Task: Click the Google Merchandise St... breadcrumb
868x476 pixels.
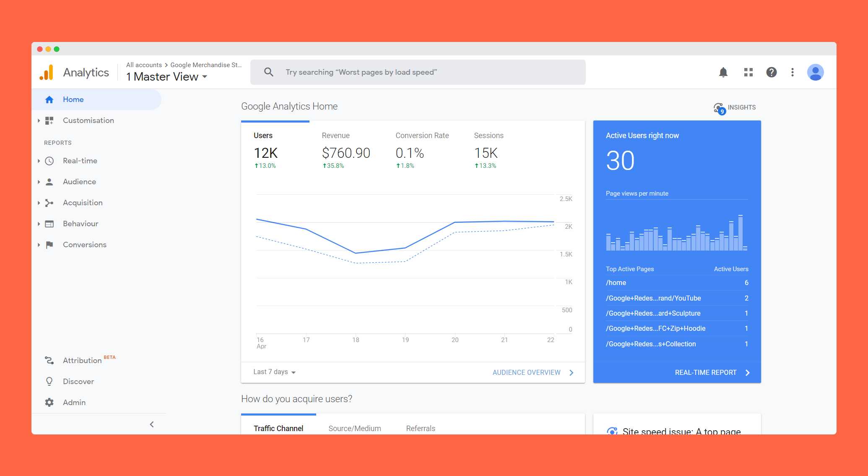Action: click(206, 65)
